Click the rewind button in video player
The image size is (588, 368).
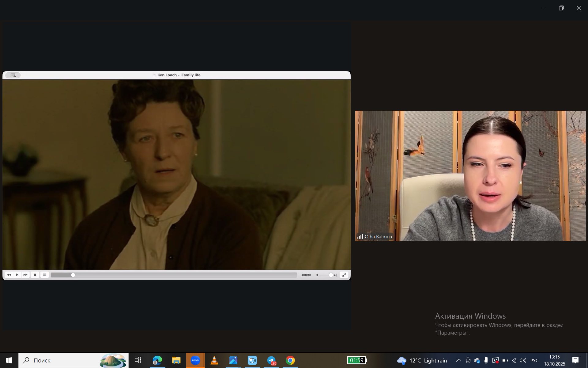[x=9, y=275]
